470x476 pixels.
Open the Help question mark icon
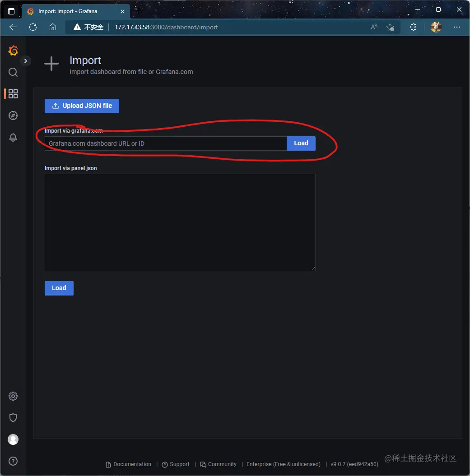[x=13, y=461]
